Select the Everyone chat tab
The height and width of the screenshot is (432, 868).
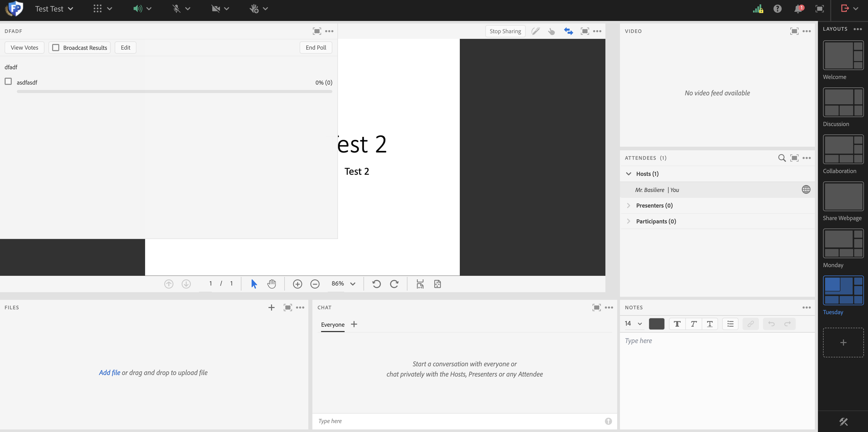pyautogui.click(x=333, y=324)
